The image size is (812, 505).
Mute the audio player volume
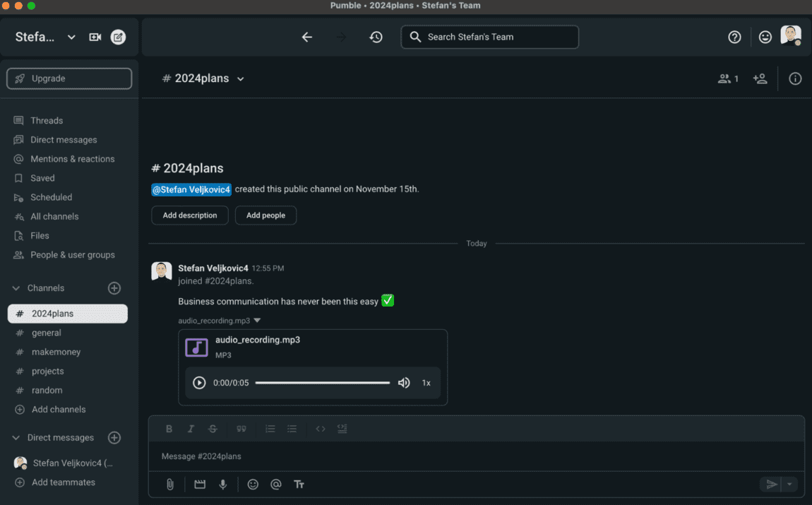coord(404,383)
